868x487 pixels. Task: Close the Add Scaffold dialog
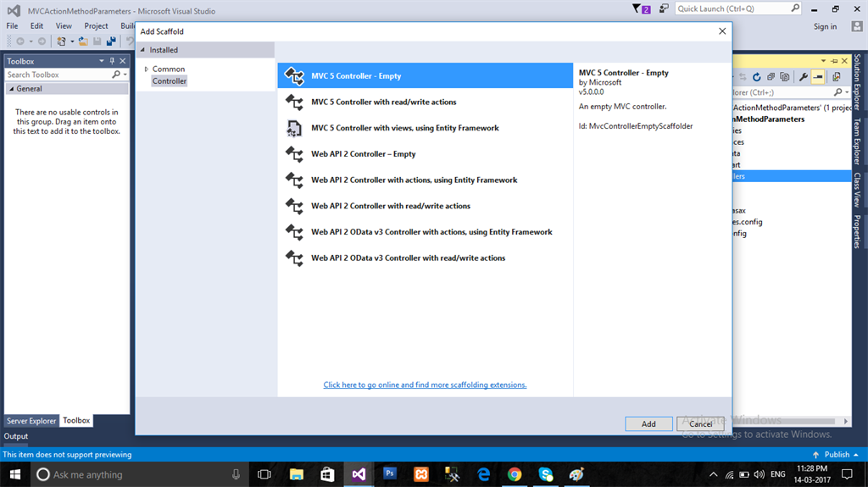pyautogui.click(x=722, y=31)
